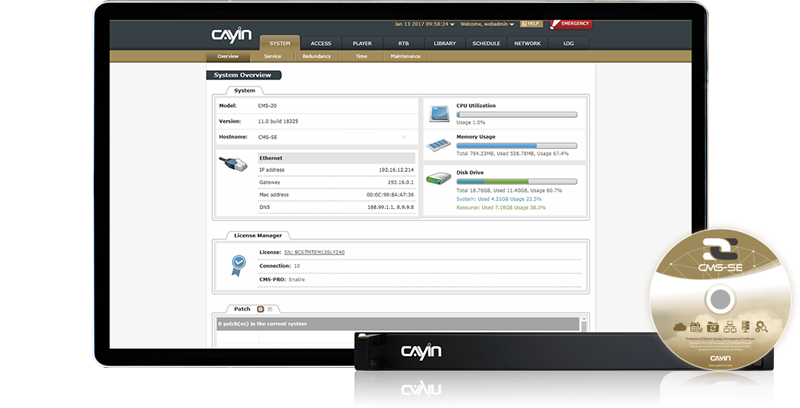Select the Maintenance sub-tab
The height and width of the screenshot is (408, 800).
point(406,56)
